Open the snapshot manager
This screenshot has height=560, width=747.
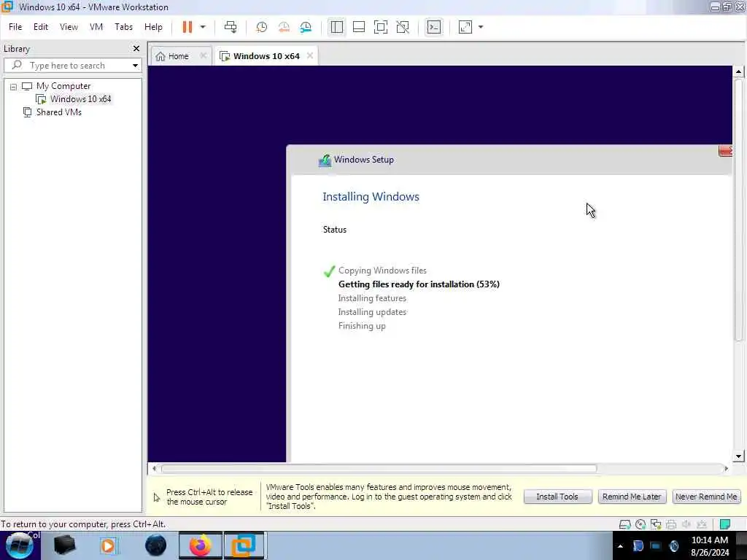(x=306, y=27)
